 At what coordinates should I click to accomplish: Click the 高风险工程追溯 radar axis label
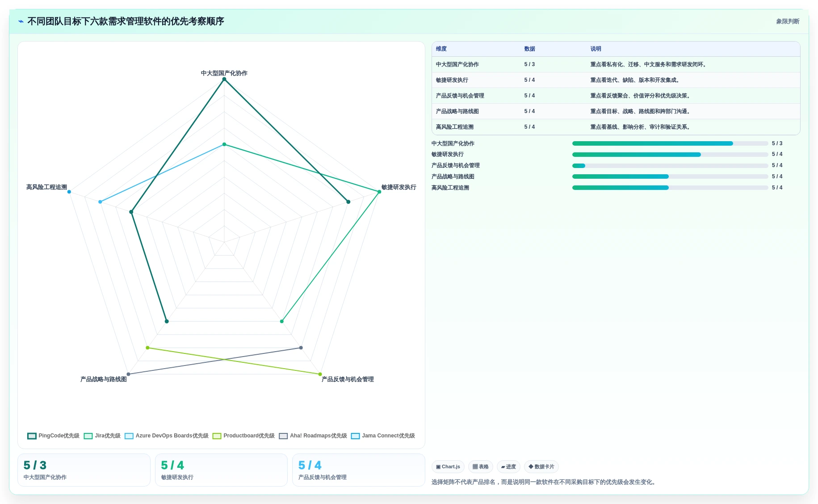pyautogui.click(x=46, y=187)
